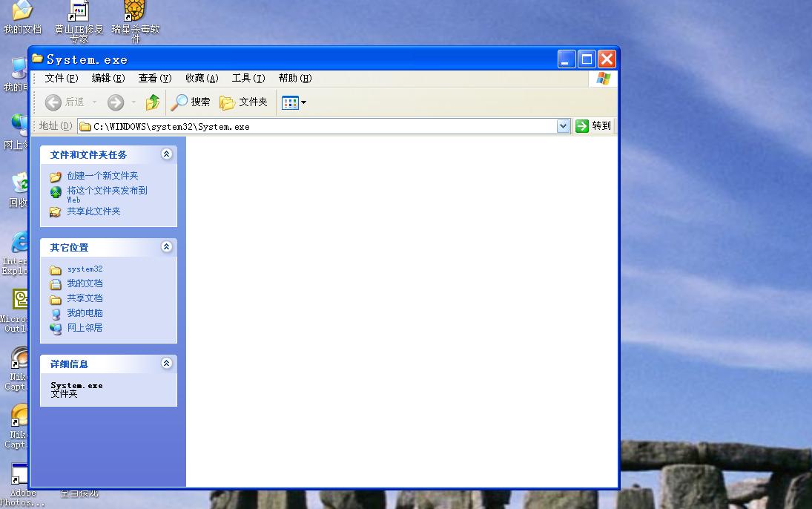This screenshot has width=812, height=509.
Task: Collapse the 详细信息 panel
Action: tap(166, 364)
